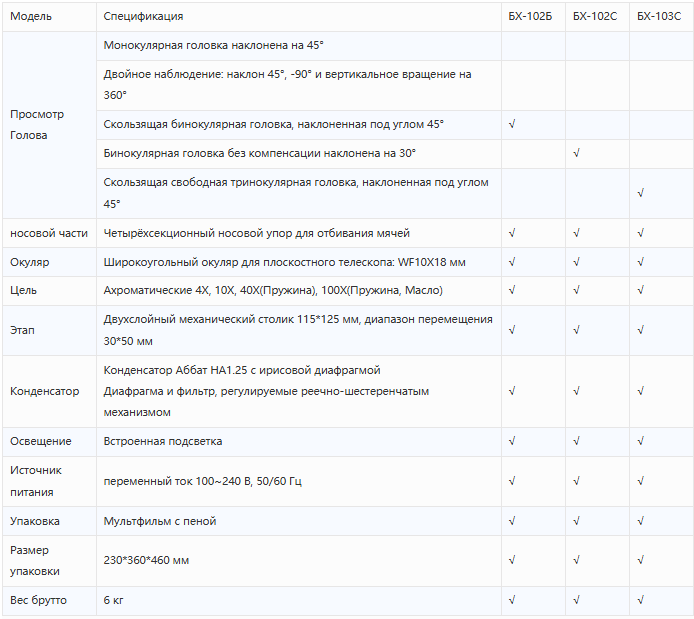Click БХ-102Б checkmark in Конденсатор row

(512, 391)
